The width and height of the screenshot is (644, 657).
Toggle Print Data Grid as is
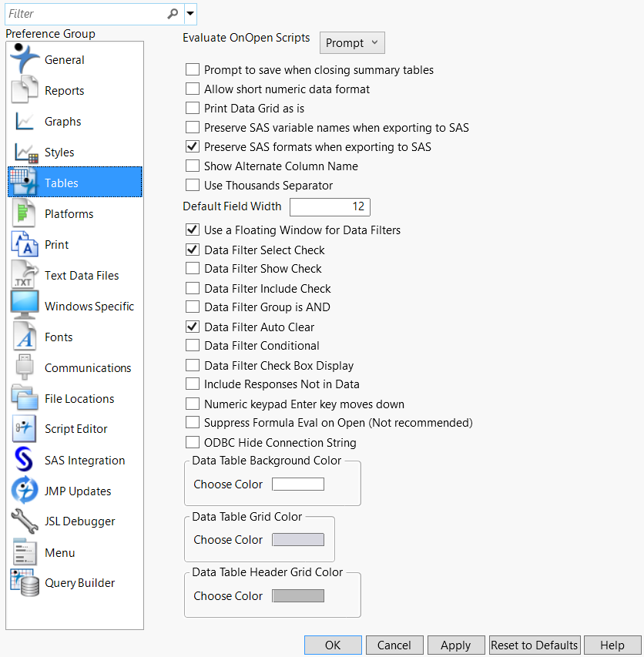tap(193, 108)
